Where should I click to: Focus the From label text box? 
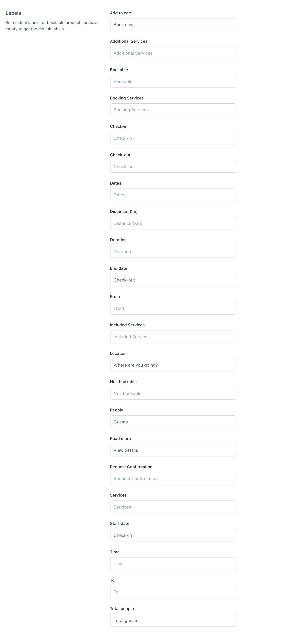[x=173, y=308]
